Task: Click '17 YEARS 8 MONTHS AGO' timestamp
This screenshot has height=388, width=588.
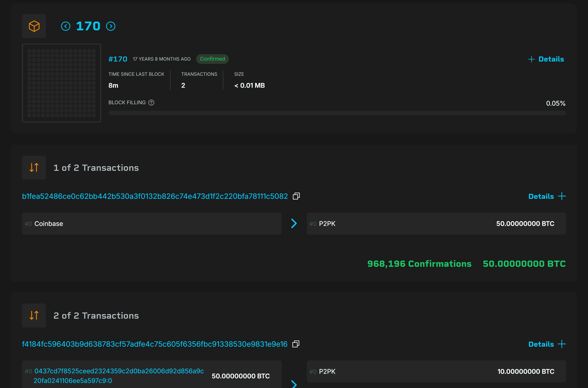Action: point(162,59)
